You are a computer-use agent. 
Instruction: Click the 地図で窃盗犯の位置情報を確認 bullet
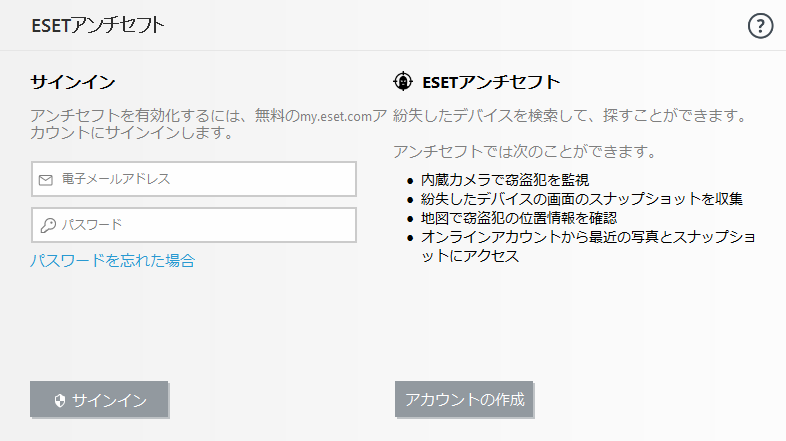point(519,218)
